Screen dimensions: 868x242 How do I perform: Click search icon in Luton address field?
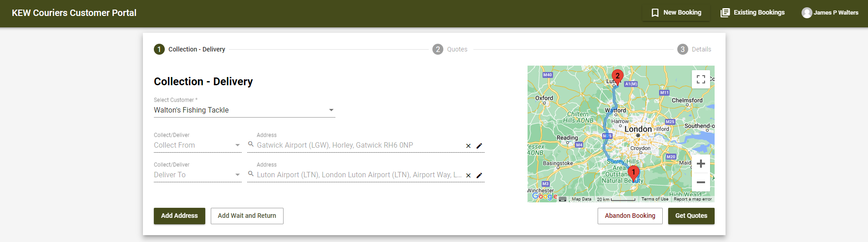pos(251,174)
